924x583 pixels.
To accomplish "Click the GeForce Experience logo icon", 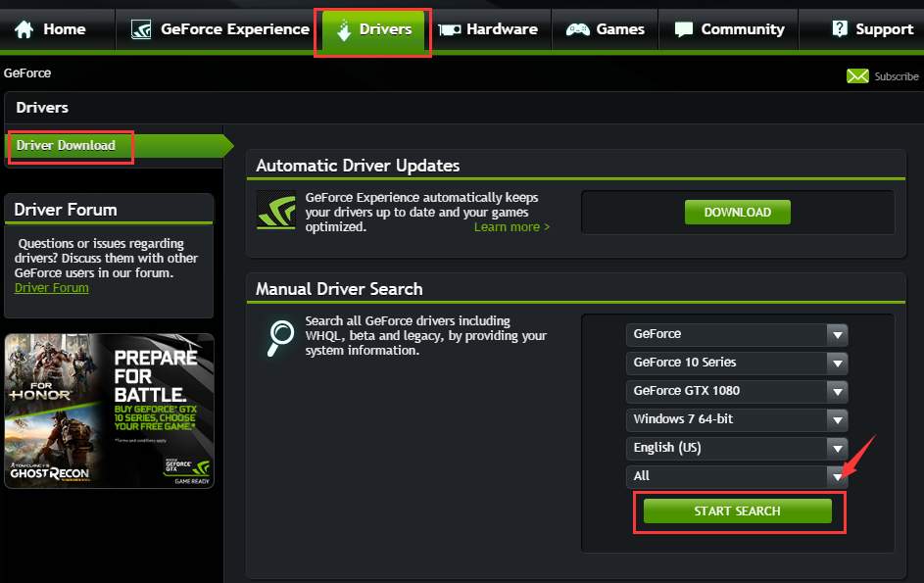I will (141, 28).
